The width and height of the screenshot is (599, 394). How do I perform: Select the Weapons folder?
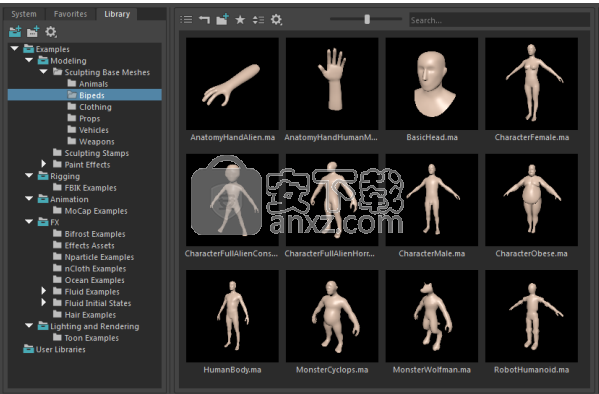coord(91,141)
